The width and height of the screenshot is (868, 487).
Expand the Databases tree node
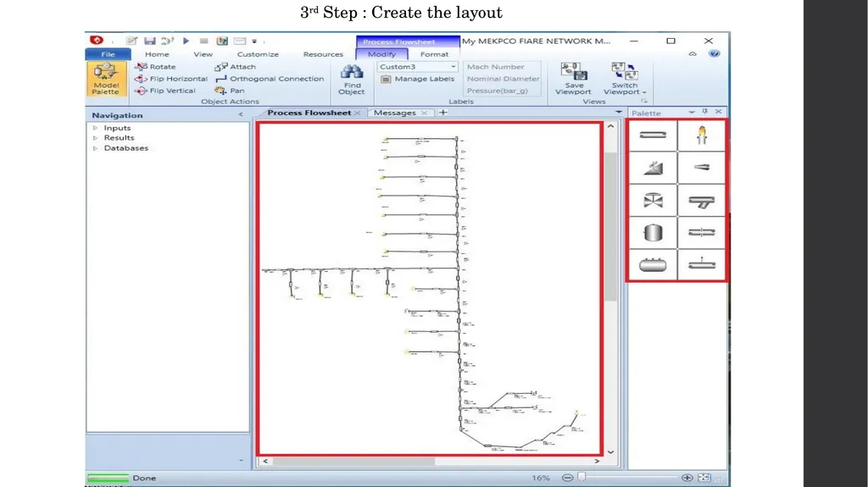pos(95,148)
